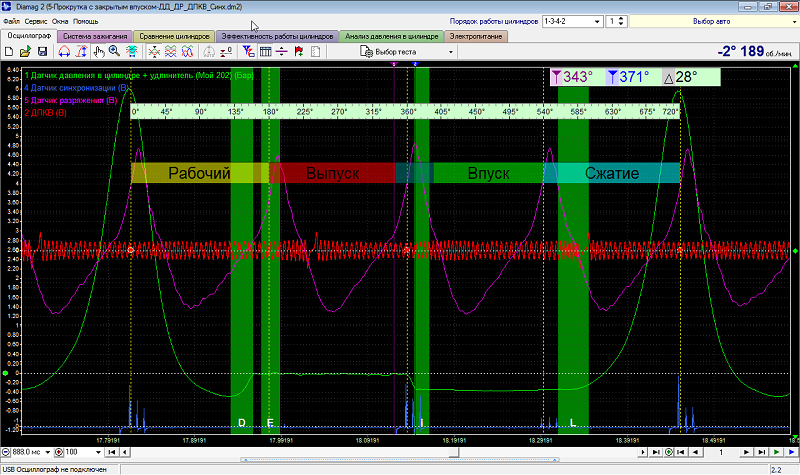Viewport: 800px width, 475px height.
Task: Select channel label 1 Датчик давления в цилиндре
Action: coord(139,76)
